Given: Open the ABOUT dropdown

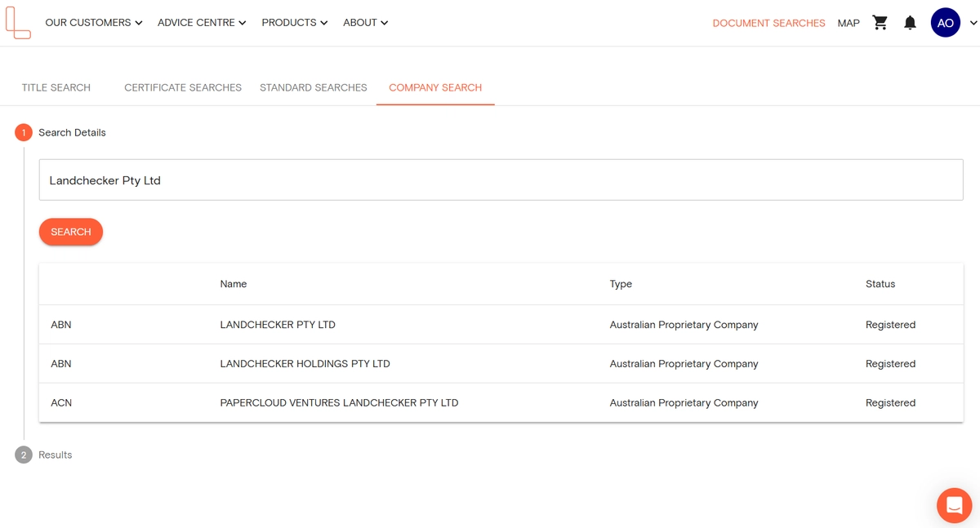Looking at the screenshot, I should point(365,22).
